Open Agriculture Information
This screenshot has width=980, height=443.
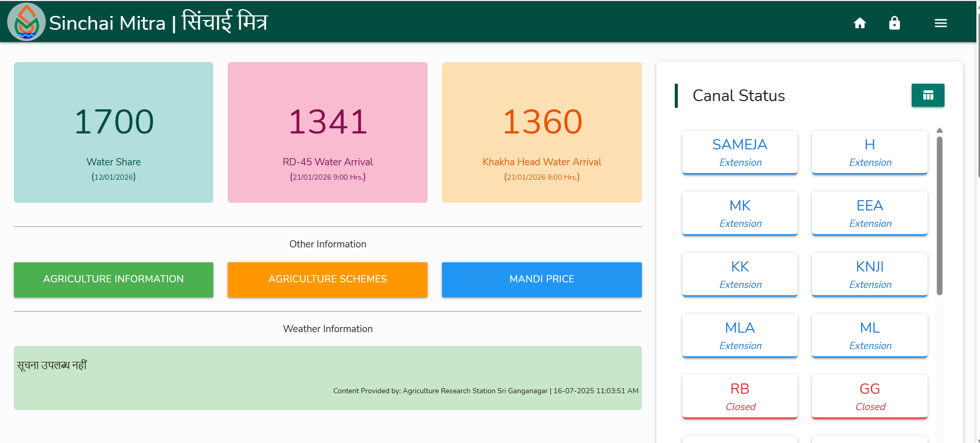click(x=114, y=279)
